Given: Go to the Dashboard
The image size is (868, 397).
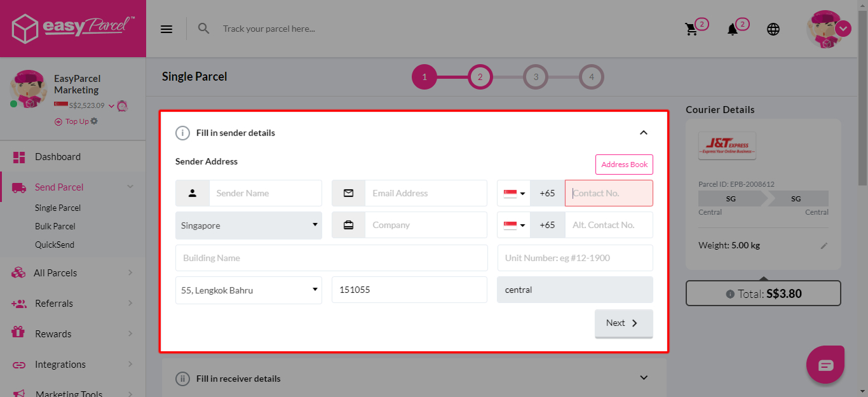Looking at the screenshot, I should (x=58, y=156).
